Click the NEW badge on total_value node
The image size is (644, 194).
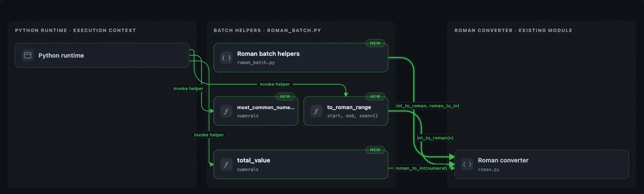pos(375,150)
